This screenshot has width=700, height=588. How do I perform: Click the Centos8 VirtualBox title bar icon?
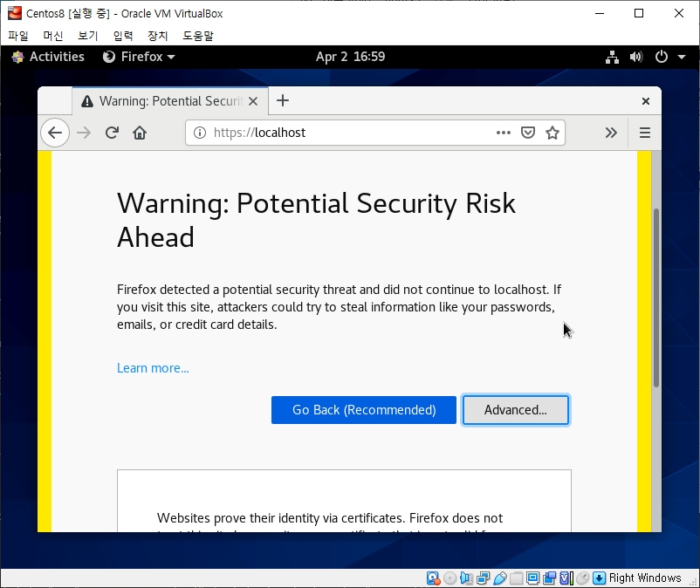(x=15, y=13)
